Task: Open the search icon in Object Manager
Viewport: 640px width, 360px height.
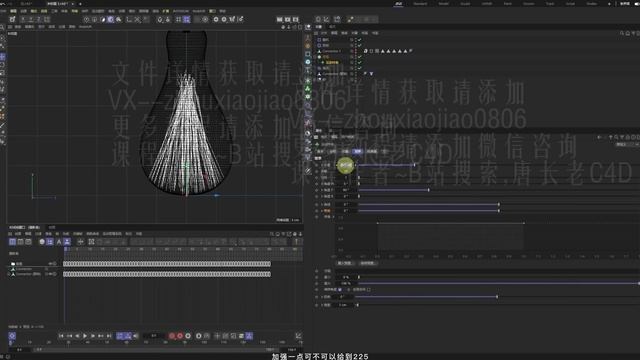Action: click(622, 33)
